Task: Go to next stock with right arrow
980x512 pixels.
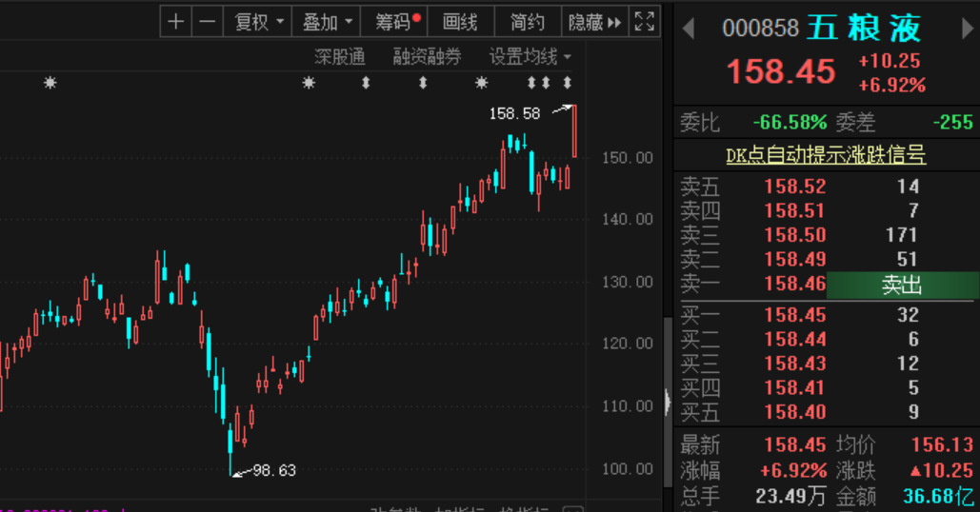Action: point(967,29)
